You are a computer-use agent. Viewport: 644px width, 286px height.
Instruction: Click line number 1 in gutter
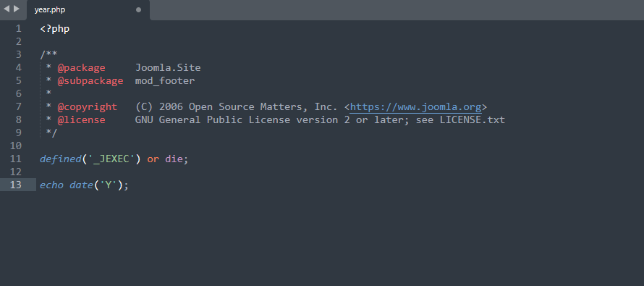point(19,29)
